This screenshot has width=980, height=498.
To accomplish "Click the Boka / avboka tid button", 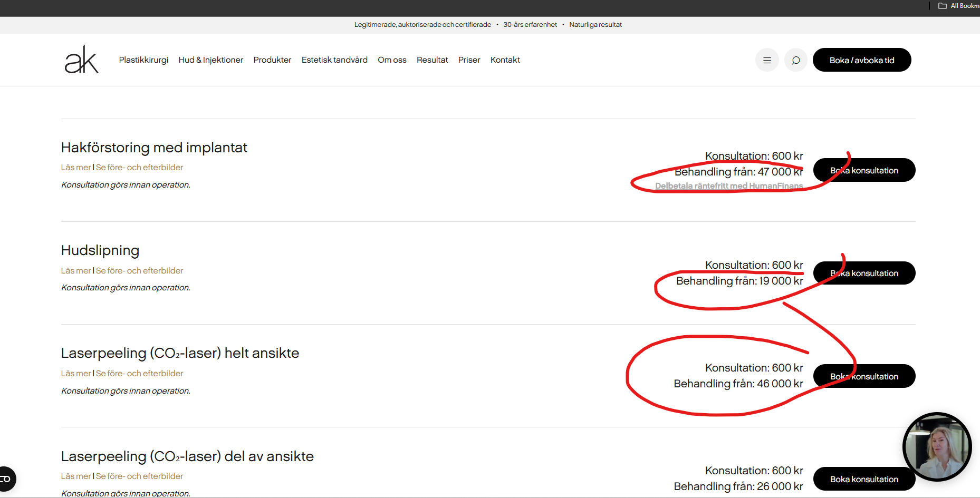I will coord(861,60).
